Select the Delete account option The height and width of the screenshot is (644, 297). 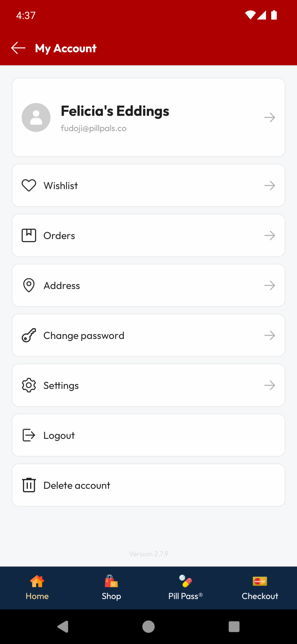(x=77, y=485)
